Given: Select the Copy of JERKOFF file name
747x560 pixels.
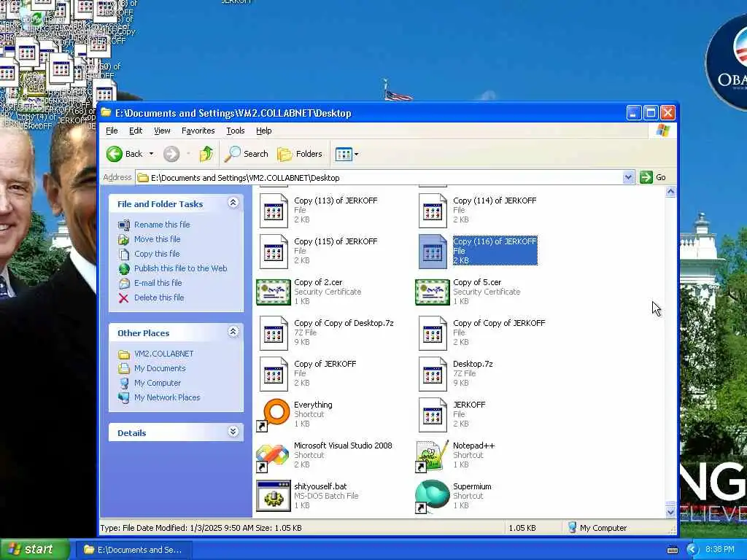Looking at the screenshot, I should 325,364.
